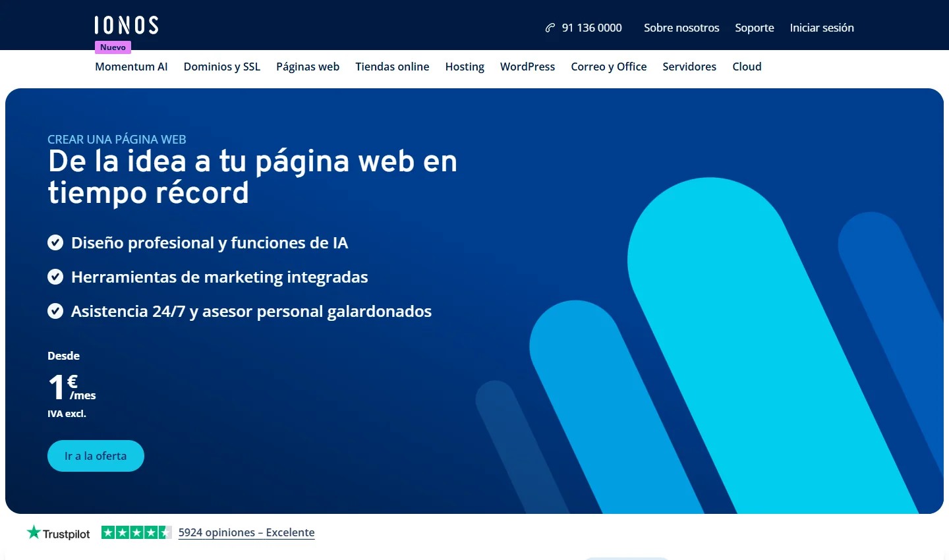The width and height of the screenshot is (949, 560).
Task: Click Asistencia 24/7 y asesor personal text
Action: [x=251, y=312]
